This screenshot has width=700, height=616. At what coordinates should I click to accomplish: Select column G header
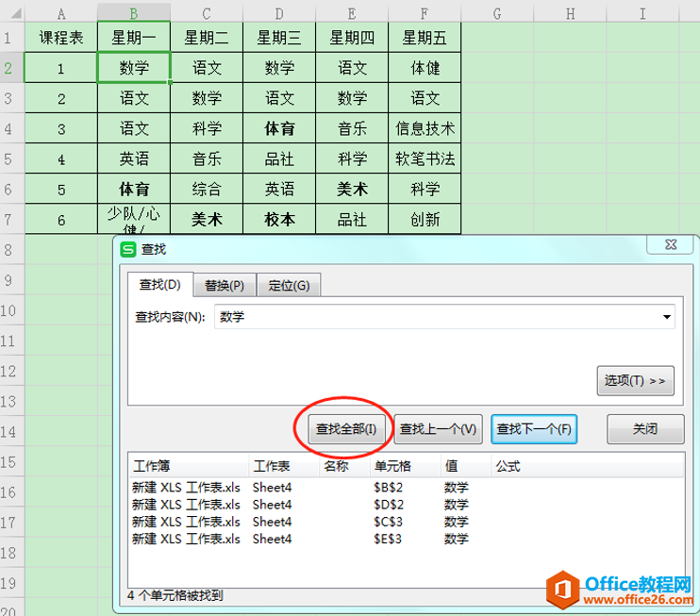coord(497,13)
